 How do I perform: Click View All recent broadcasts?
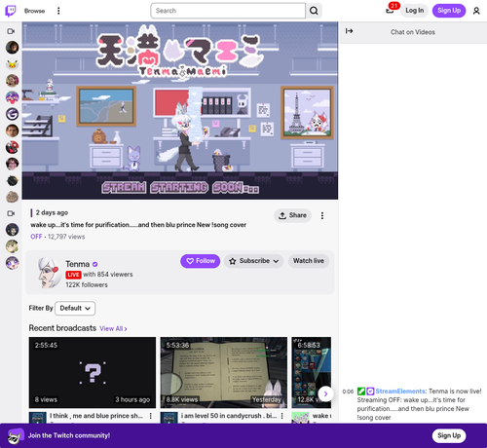tap(113, 328)
